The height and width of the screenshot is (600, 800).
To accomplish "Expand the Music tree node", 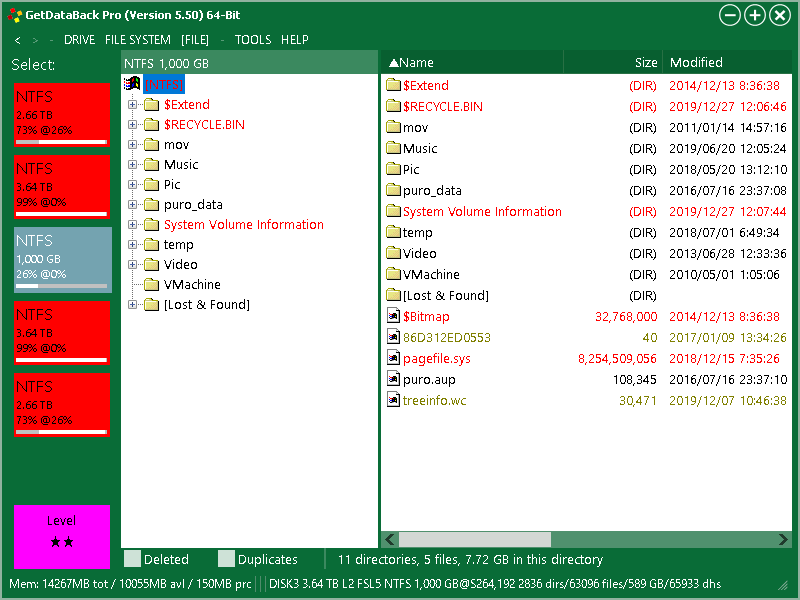I will coord(133,165).
